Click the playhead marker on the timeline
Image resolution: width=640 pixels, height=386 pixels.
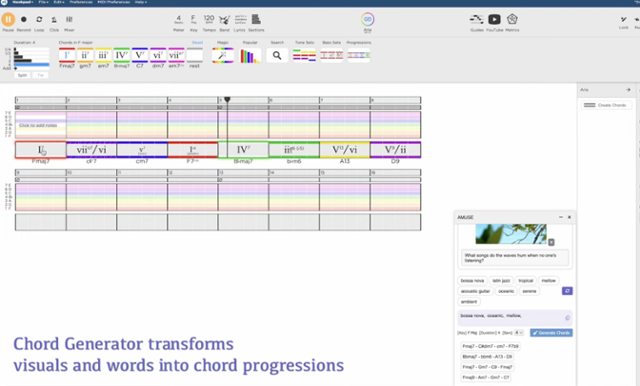(x=227, y=100)
